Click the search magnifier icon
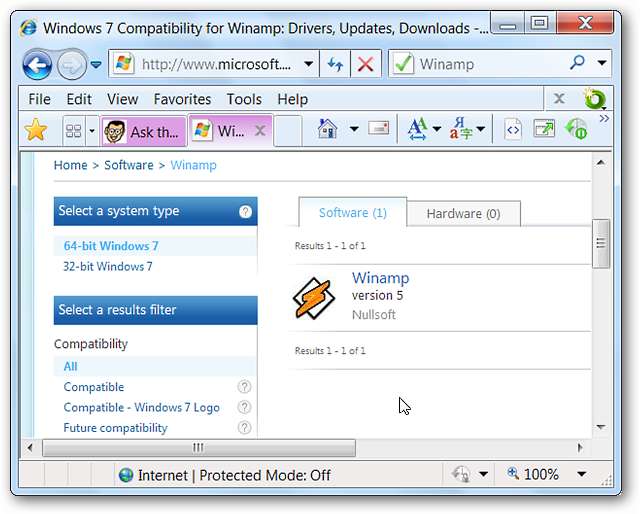The image size is (640, 514). coord(577,63)
